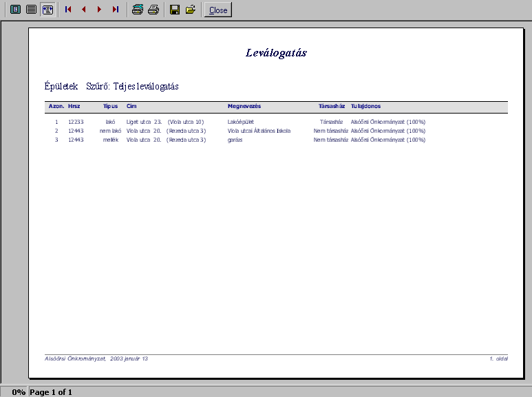Viewport: 532px width, 397px height.
Task: Select the 100% zoom view icon
Action: [31, 10]
